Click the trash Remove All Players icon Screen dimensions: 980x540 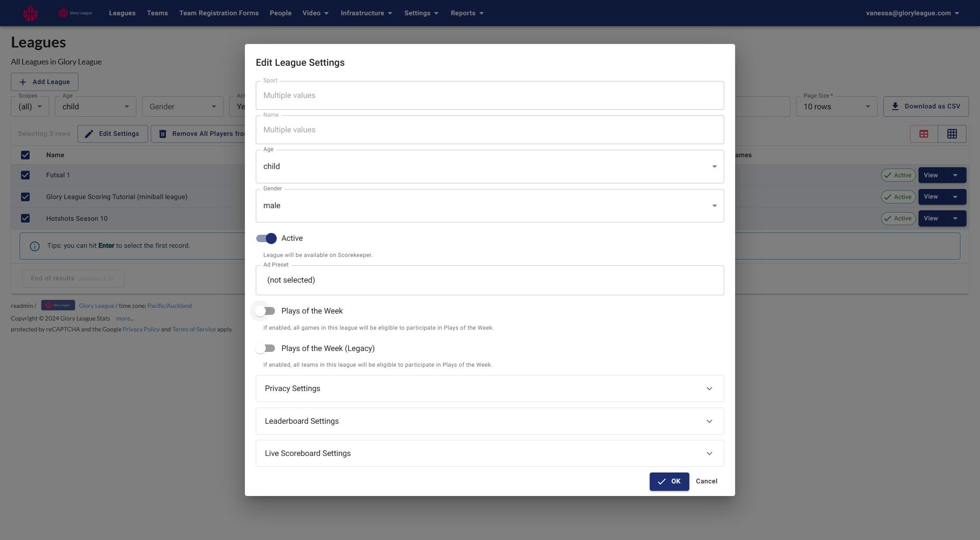(x=163, y=134)
